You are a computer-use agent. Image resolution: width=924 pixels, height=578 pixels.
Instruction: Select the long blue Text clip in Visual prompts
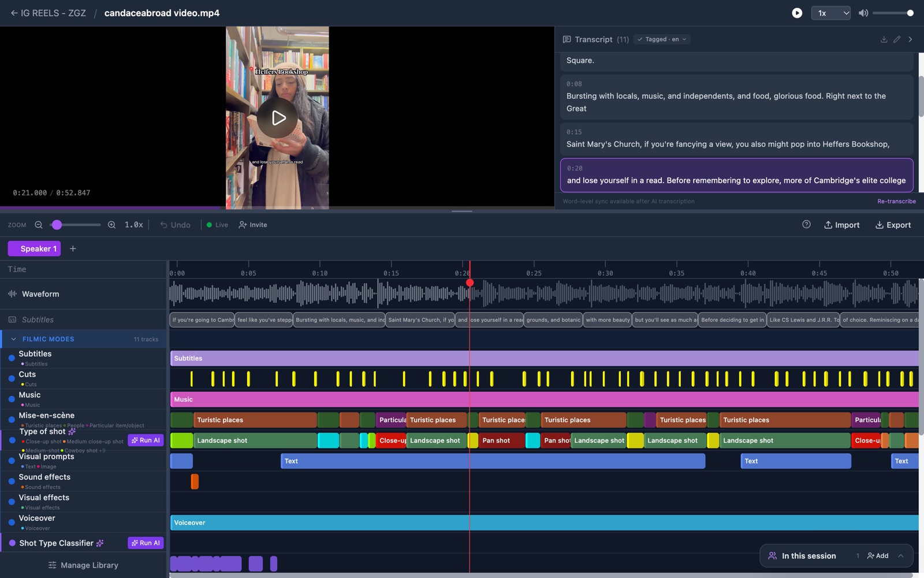pyautogui.click(x=493, y=461)
